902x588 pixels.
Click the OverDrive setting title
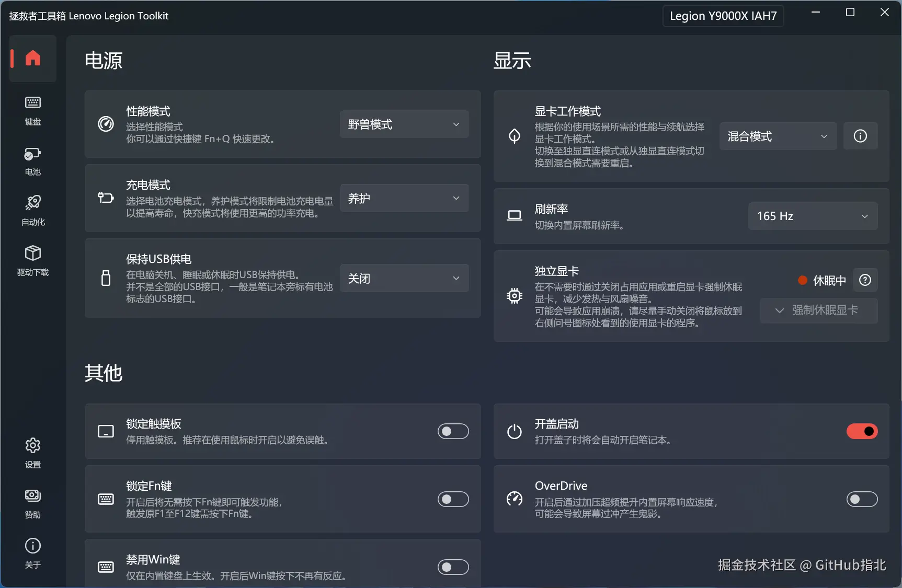[561, 486]
